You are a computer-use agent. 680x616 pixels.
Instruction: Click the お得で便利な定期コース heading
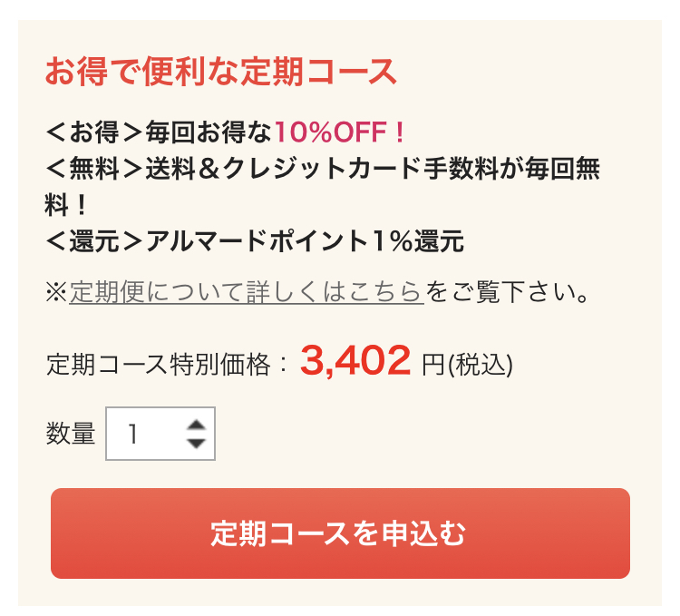[221, 72]
